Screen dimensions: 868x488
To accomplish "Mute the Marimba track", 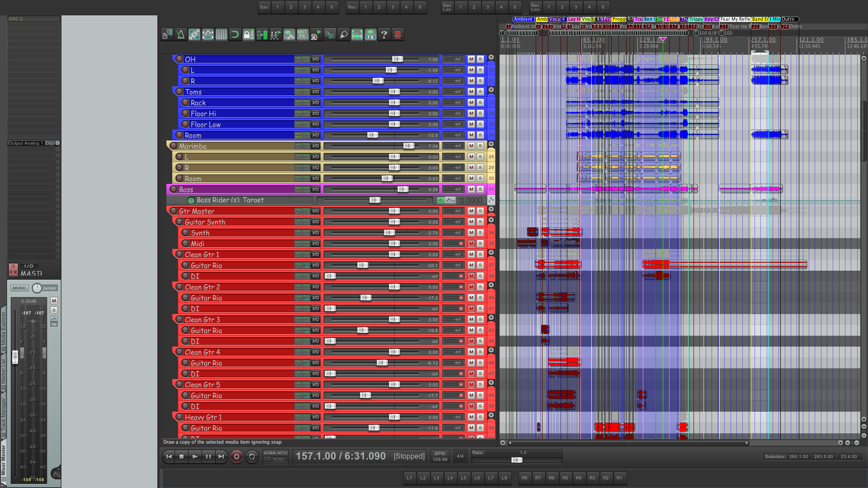I will pyautogui.click(x=471, y=146).
